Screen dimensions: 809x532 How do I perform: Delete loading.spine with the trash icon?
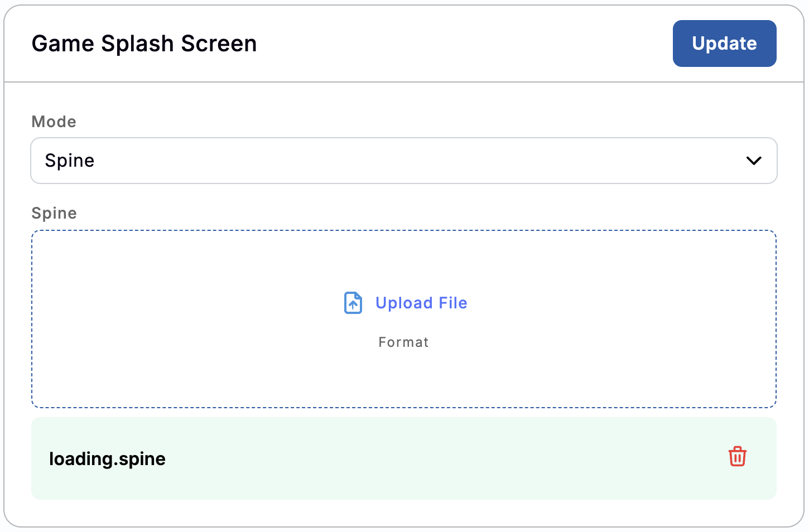point(737,457)
